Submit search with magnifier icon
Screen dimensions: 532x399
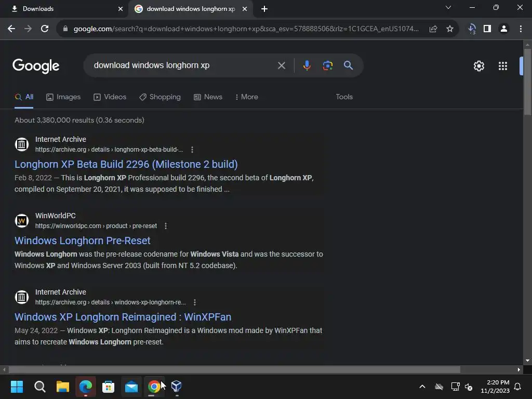(x=348, y=65)
